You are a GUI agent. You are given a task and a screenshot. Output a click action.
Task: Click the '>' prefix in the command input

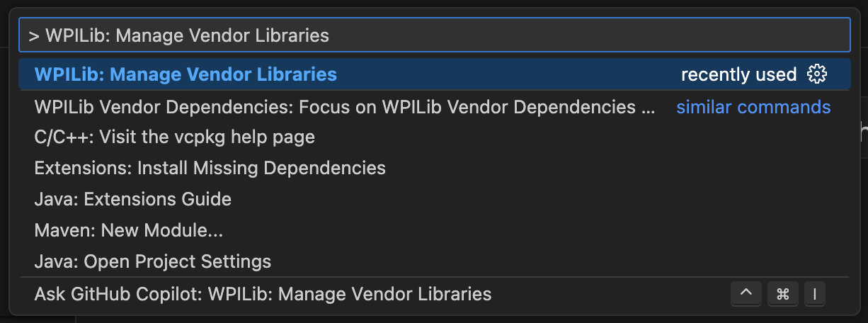[x=33, y=35]
